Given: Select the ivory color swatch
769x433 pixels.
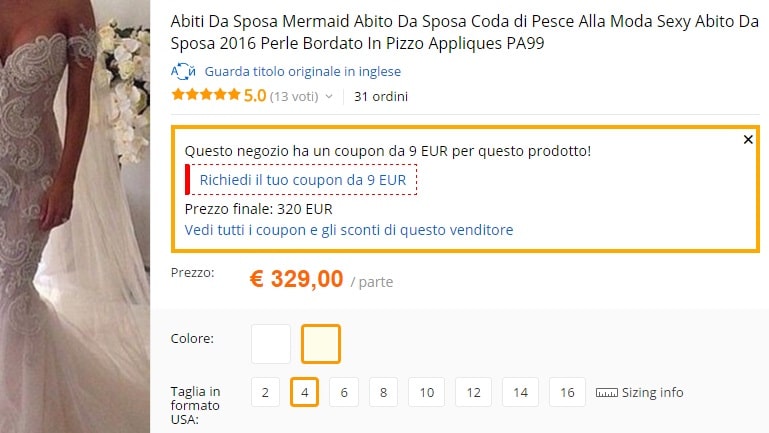Looking at the screenshot, I should click(x=321, y=344).
